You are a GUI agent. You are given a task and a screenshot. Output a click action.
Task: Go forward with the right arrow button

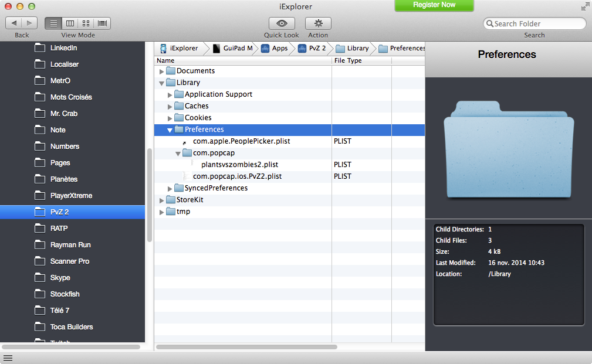(x=29, y=23)
